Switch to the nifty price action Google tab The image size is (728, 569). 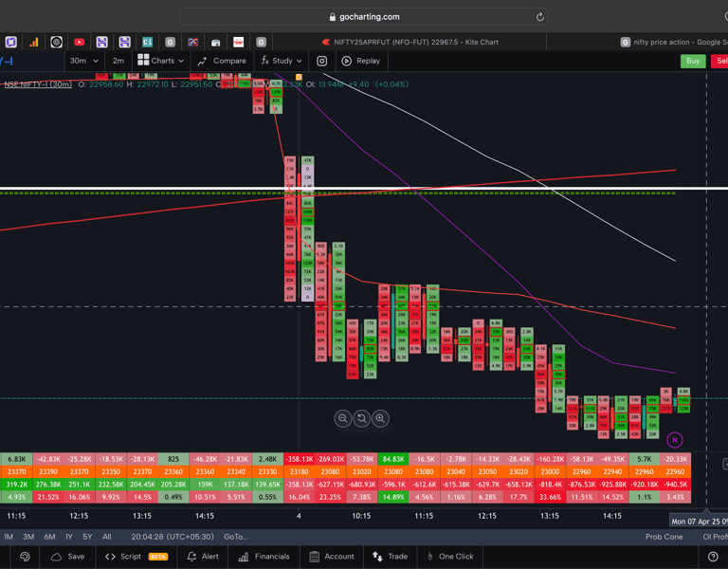(x=674, y=43)
